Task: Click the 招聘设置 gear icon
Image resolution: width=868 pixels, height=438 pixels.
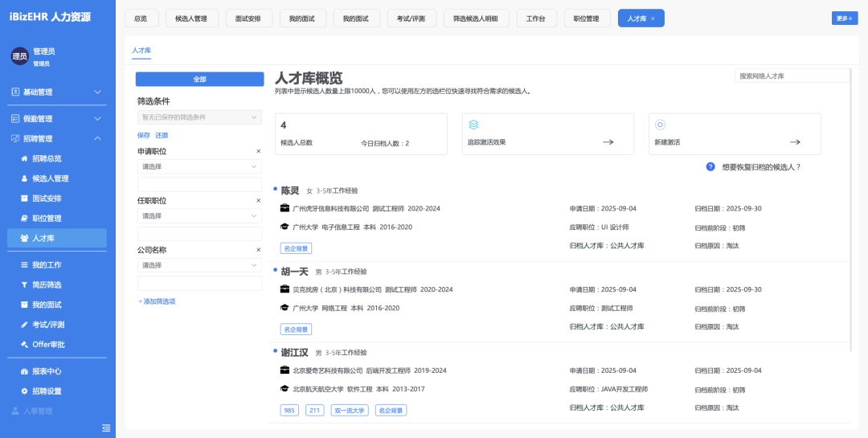Action: 24,391
